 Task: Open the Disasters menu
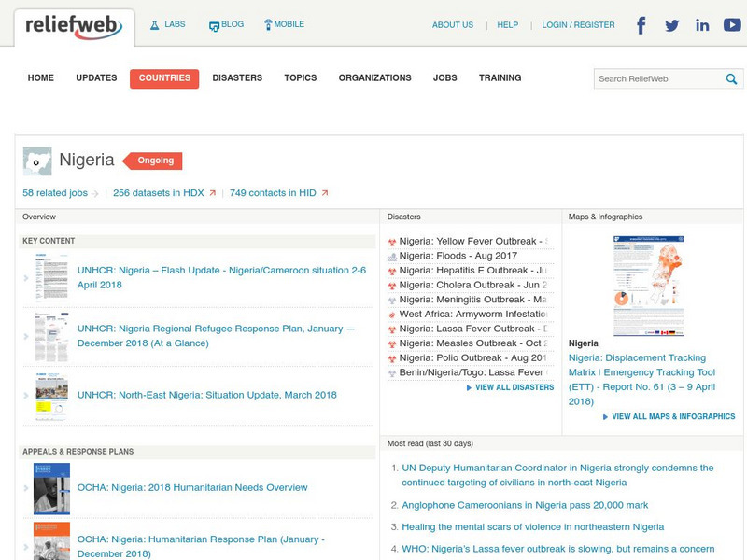237,78
